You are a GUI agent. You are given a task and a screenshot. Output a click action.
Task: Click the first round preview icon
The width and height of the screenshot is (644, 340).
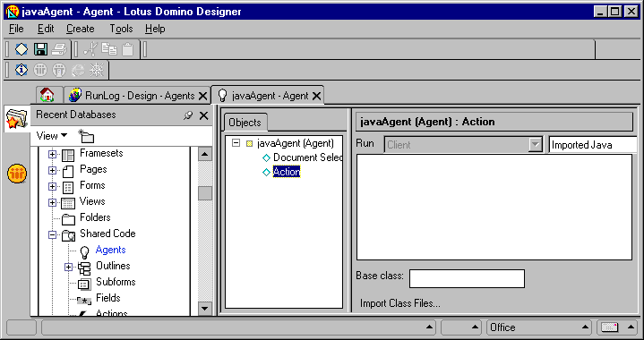[40, 70]
